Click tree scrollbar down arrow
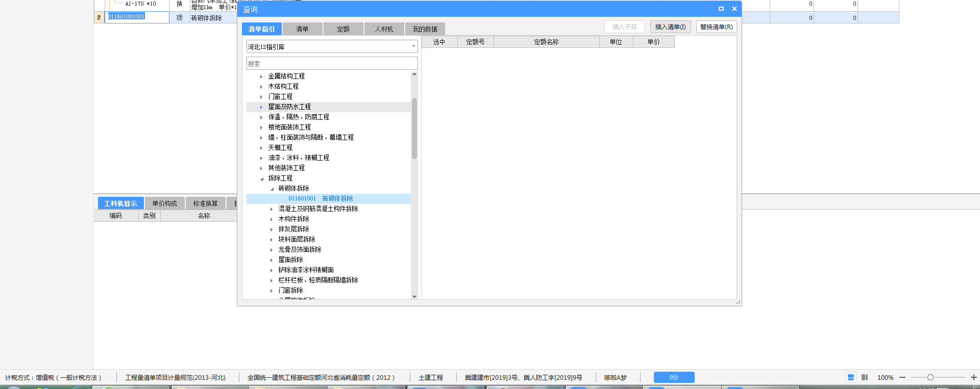 414,296
